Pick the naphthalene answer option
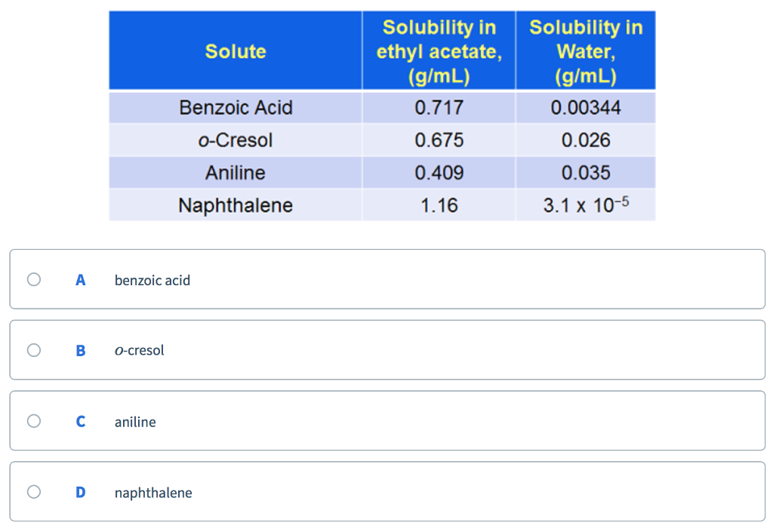 click(153, 491)
